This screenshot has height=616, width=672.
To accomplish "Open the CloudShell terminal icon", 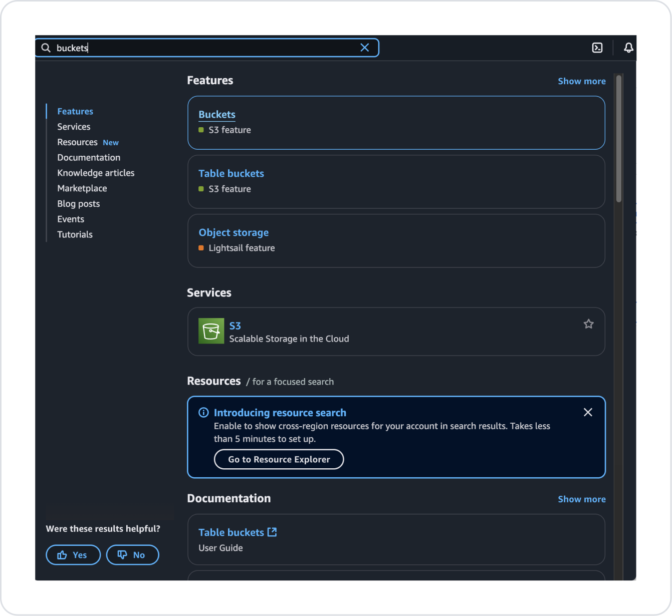I will pos(597,48).
